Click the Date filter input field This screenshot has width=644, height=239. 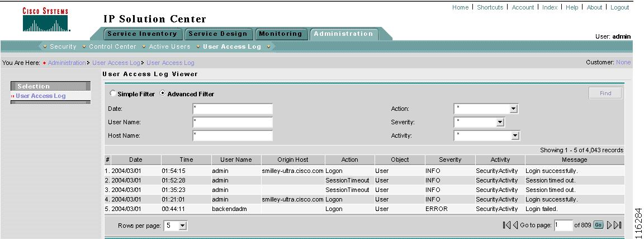tap(233, 109)
